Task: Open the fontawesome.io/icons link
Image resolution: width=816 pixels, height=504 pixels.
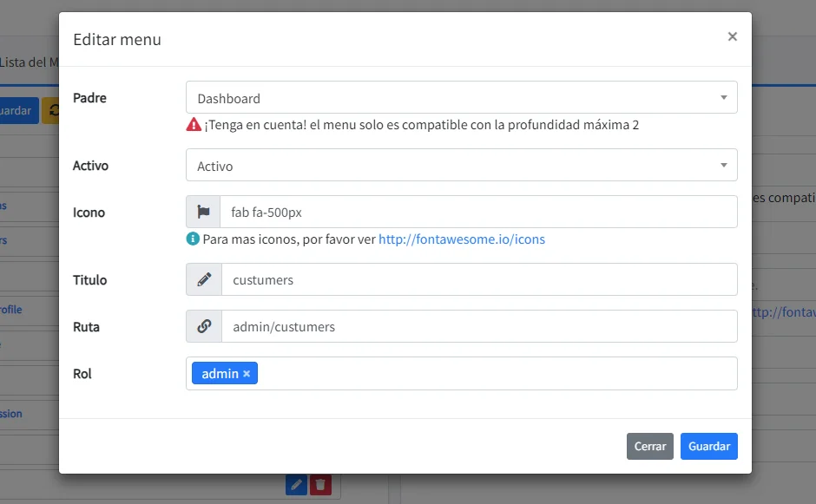Action: tap(461, 239)
